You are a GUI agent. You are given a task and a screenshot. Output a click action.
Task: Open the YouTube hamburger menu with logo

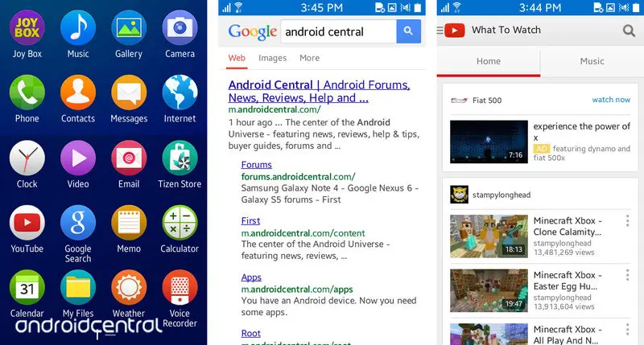451,31
